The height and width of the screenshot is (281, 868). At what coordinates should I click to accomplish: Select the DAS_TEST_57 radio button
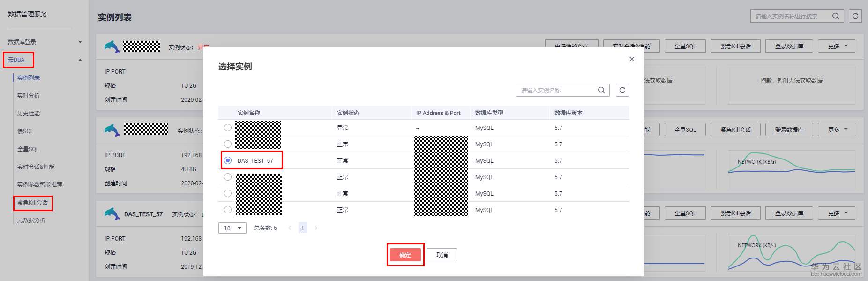(228, 160)
